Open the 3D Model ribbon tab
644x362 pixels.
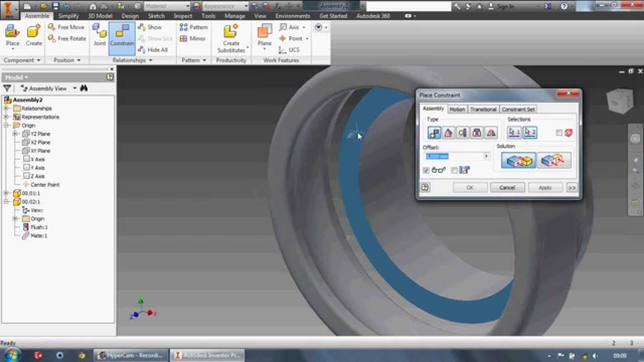101,16
